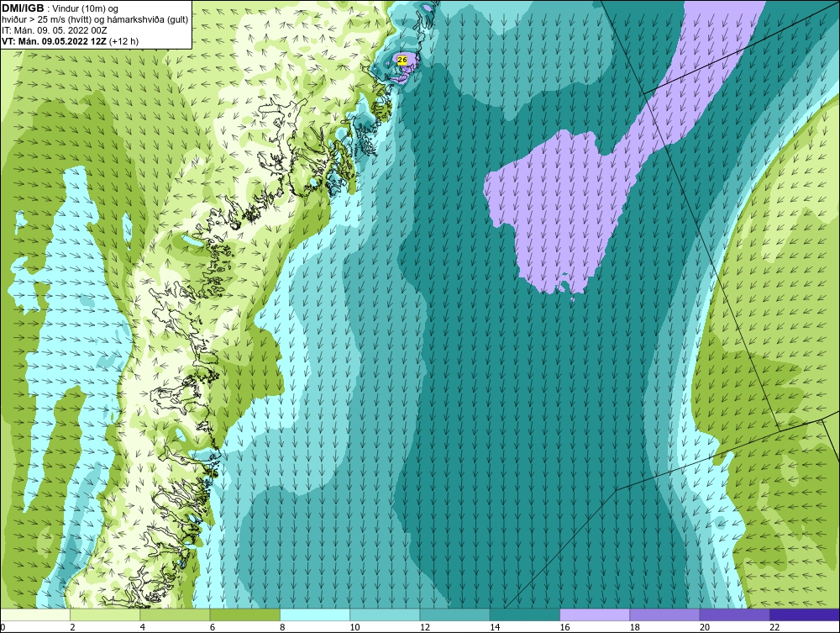Click the legend scale label '6'
This screenshot has width=840, height=633.
(213, 627)
